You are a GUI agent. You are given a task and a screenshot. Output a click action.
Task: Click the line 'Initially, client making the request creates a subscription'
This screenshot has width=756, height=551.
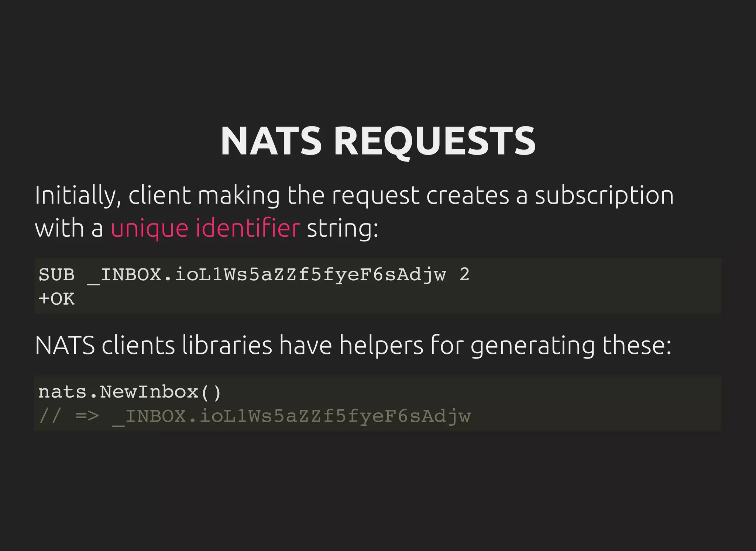pos(354,195)
